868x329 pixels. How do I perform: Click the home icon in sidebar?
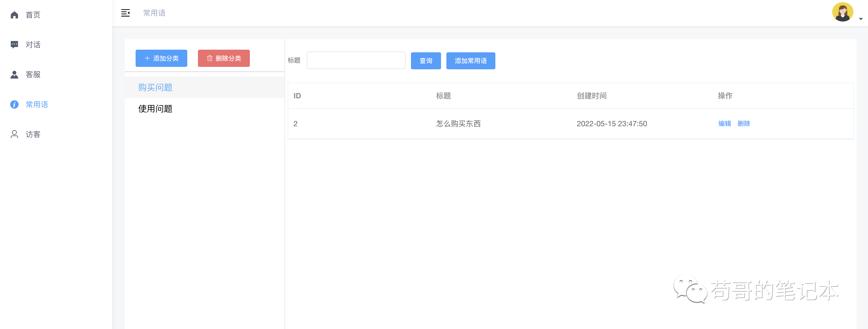pos(14,15)
